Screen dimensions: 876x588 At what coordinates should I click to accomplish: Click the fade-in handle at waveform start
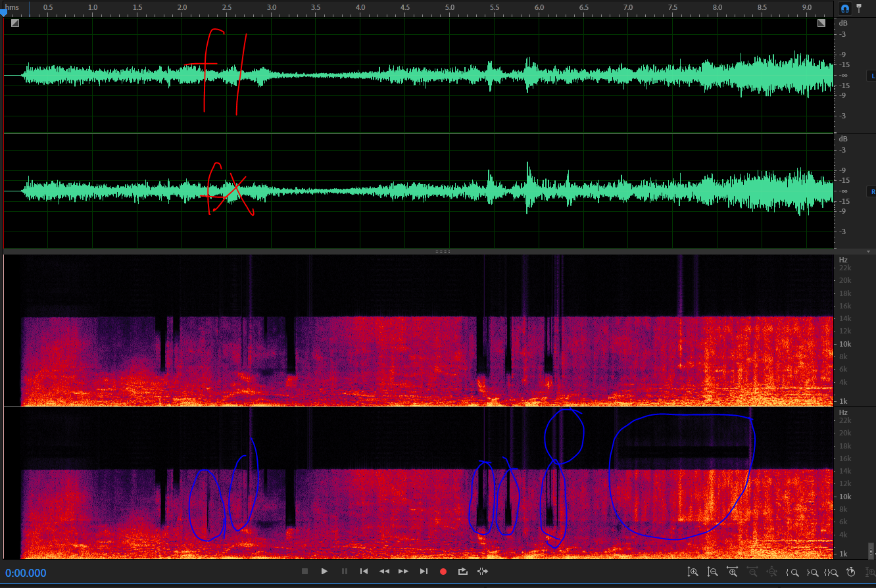pyautogui.click(x=15, y=23)
